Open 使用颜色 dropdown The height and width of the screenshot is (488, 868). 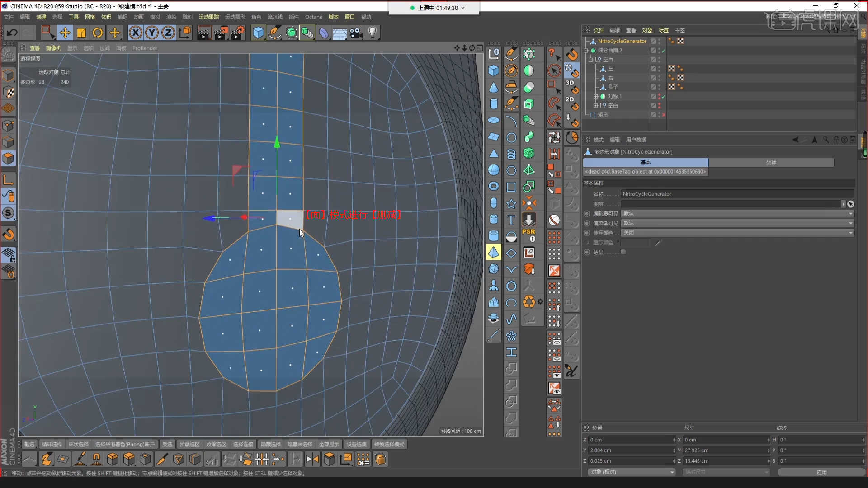[737, 233]
